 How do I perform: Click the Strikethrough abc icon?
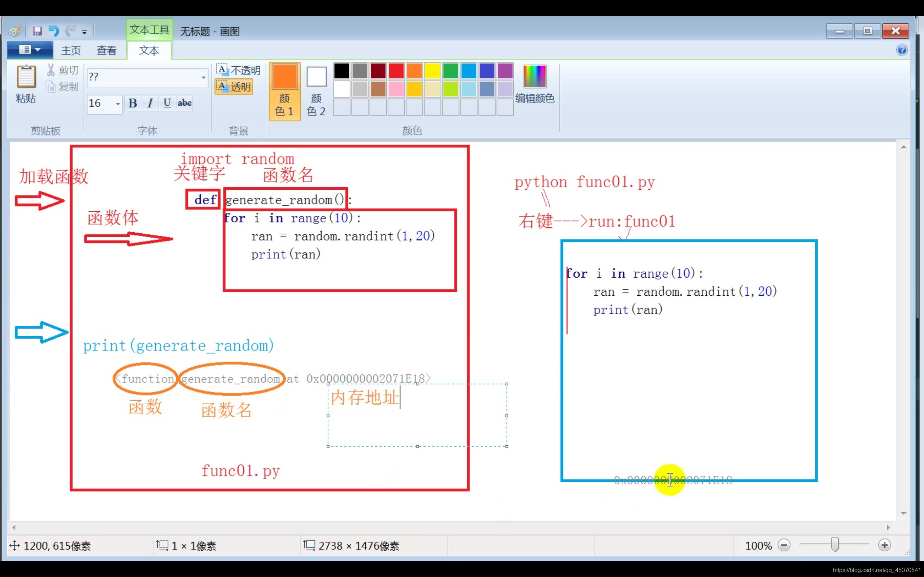[x=184, y=103]
